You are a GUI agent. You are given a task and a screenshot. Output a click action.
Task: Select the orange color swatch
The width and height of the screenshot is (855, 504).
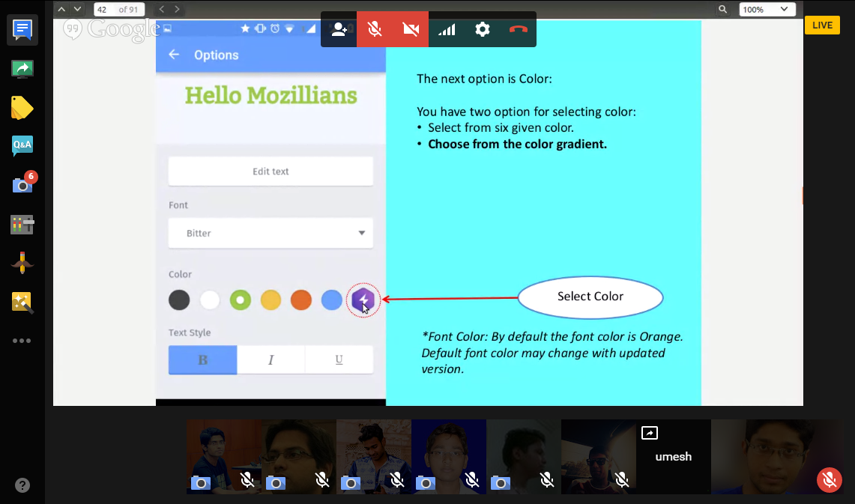tap(301, 300)
